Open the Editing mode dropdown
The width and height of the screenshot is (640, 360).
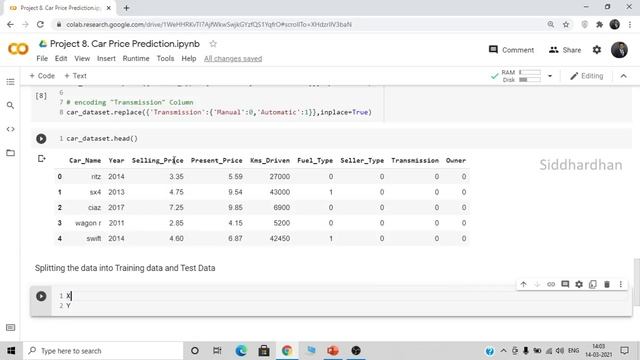click(587, 76)
